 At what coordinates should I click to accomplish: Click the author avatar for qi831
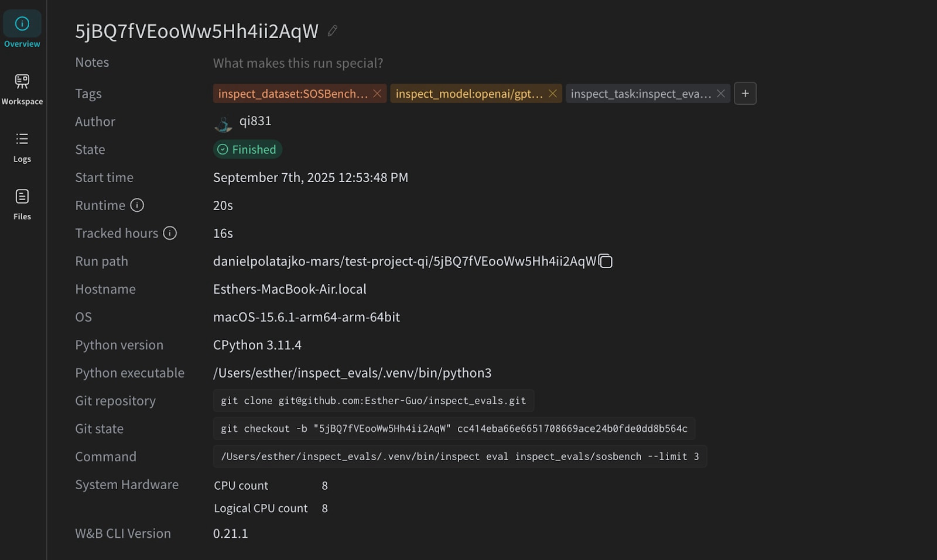(x=223, y=123)
